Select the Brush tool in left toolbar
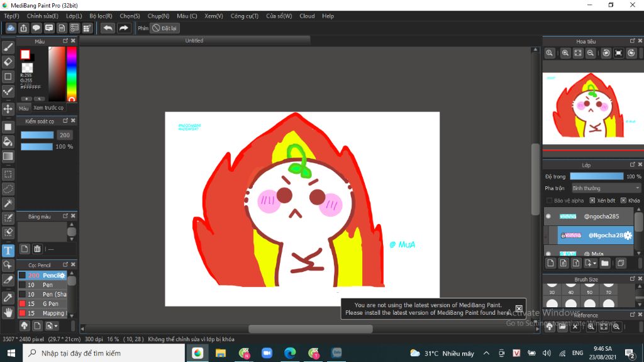The height and width of the screenshot is (362, 644). pos(8,47)
